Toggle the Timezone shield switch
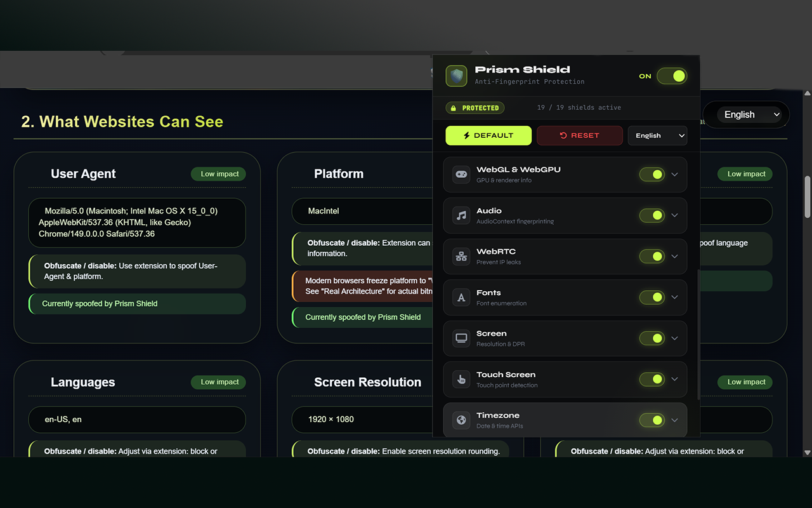Image resolution: width=812 pixels, height=508 pixels. click(652, 420)
